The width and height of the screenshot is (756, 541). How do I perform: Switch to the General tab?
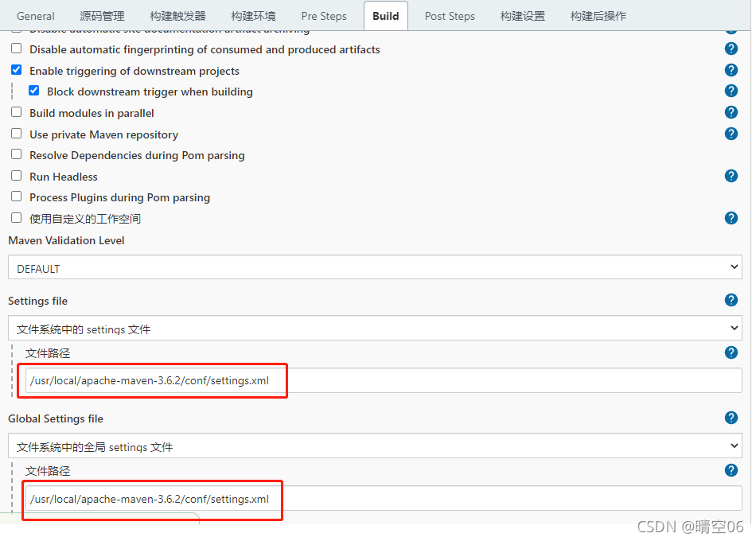tap(36, 16)
